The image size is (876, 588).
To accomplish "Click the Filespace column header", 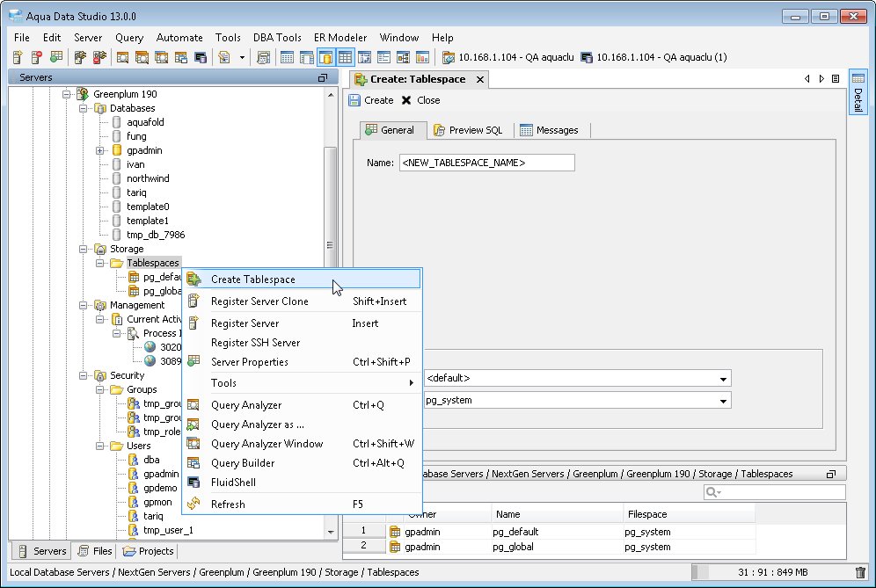I will pos(689,514).
